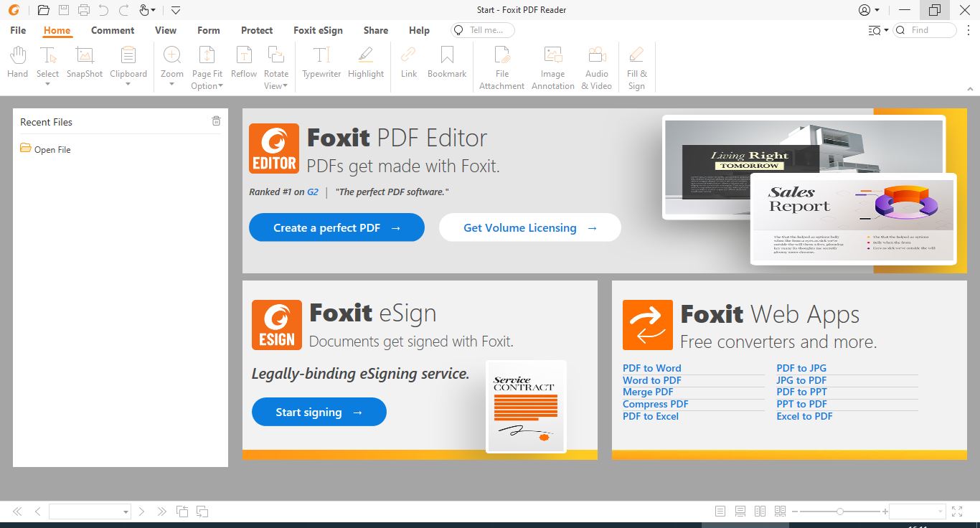Click the Print icon in quick access toolbar
The height and width of the screenshot is (528, 980).
pos(84,10)
